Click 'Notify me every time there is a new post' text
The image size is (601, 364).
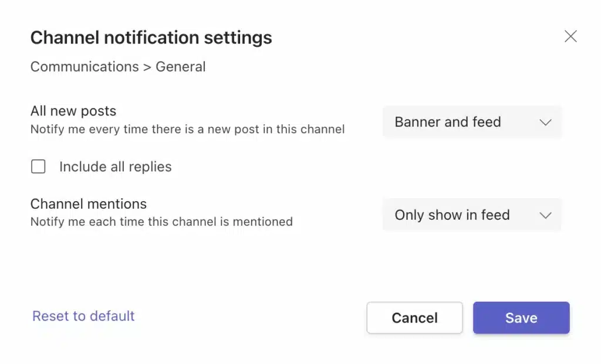[x=187, y=130]
